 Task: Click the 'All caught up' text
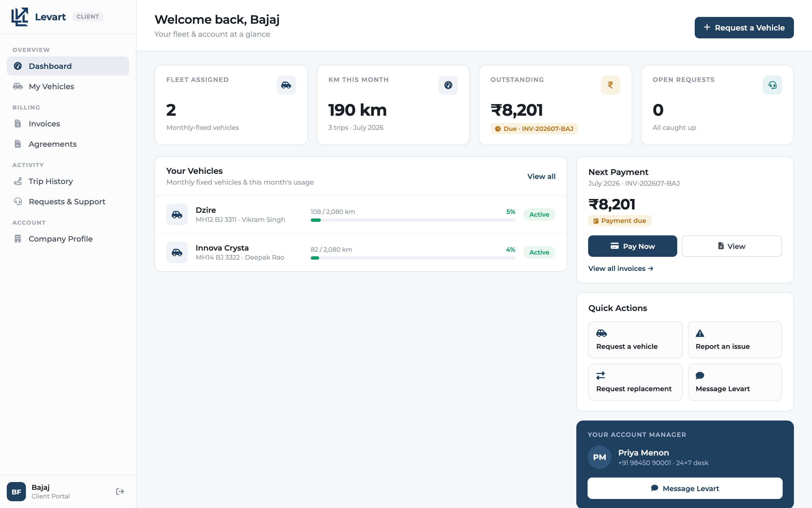click(x=674, y=128)
